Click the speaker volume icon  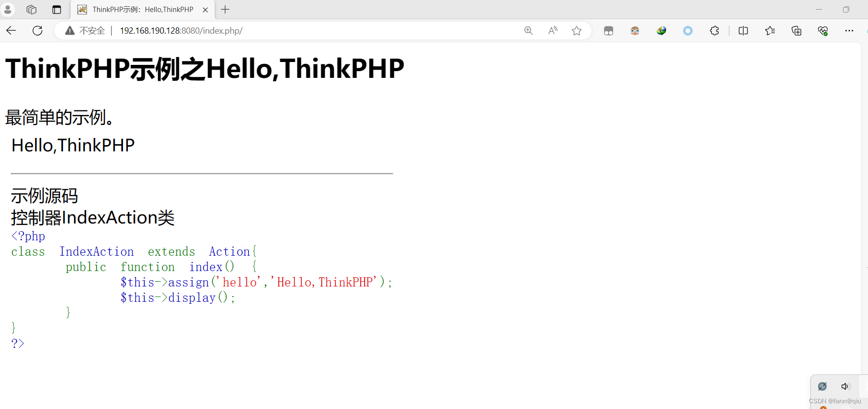[x=845, y=386]
